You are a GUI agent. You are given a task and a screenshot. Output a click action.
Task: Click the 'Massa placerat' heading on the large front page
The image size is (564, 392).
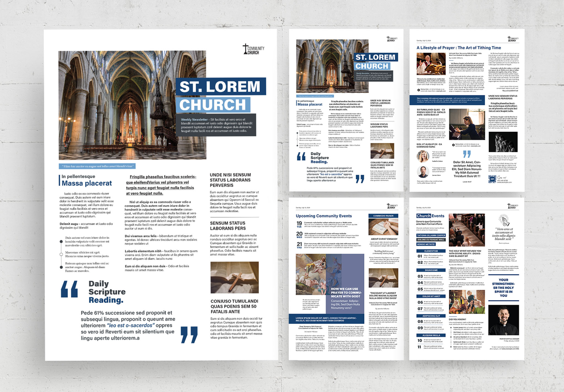click(x=87, y=183)
